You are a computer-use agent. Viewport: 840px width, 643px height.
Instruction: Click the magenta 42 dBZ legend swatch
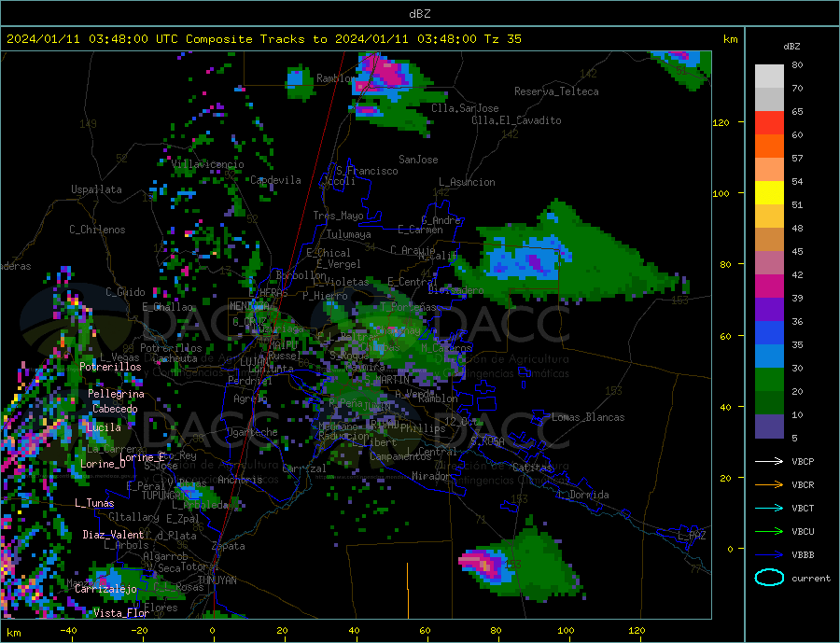click(x=769, y=287)
